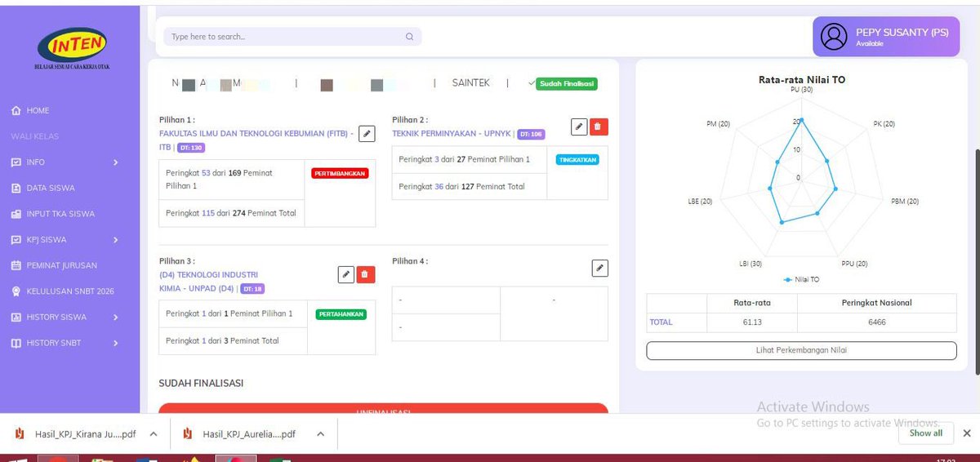Edit Pilihan 3 with the pencil icon

(x=346, y=274)
